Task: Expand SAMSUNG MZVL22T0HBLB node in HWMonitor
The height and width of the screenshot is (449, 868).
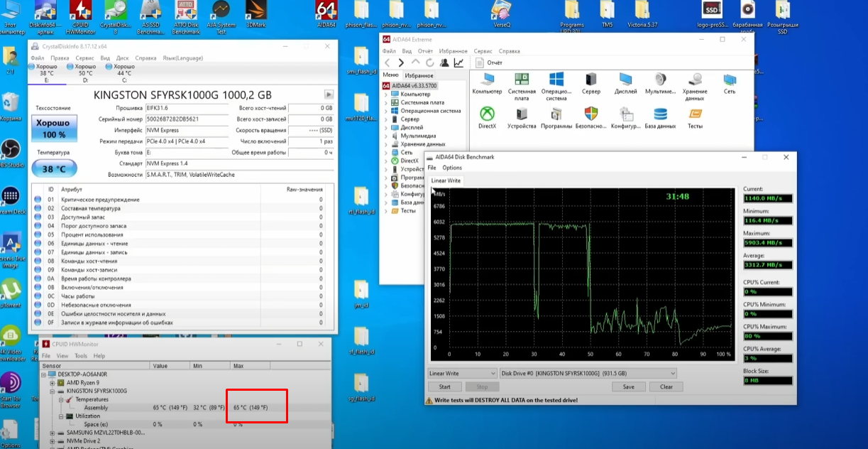Action: (52, 432)
